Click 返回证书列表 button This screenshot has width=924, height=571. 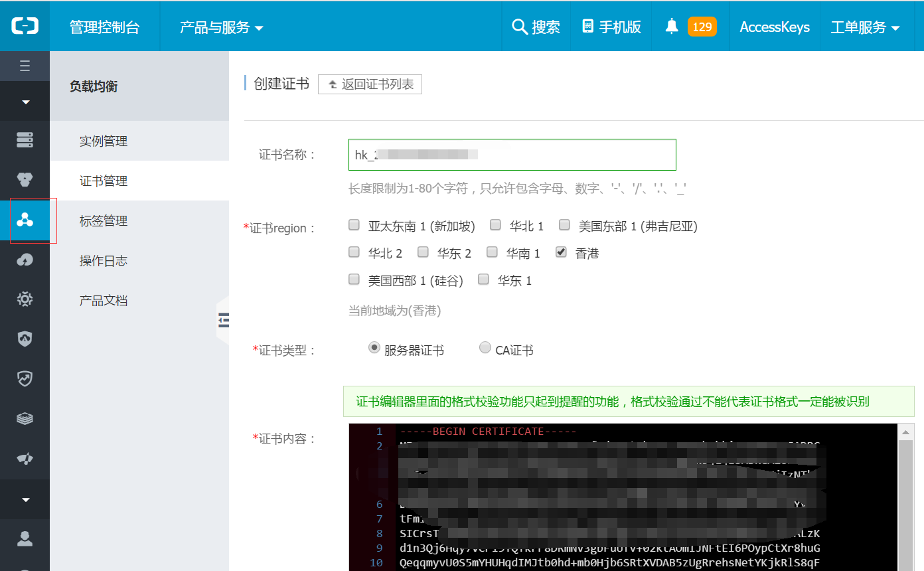pos(370,84)
